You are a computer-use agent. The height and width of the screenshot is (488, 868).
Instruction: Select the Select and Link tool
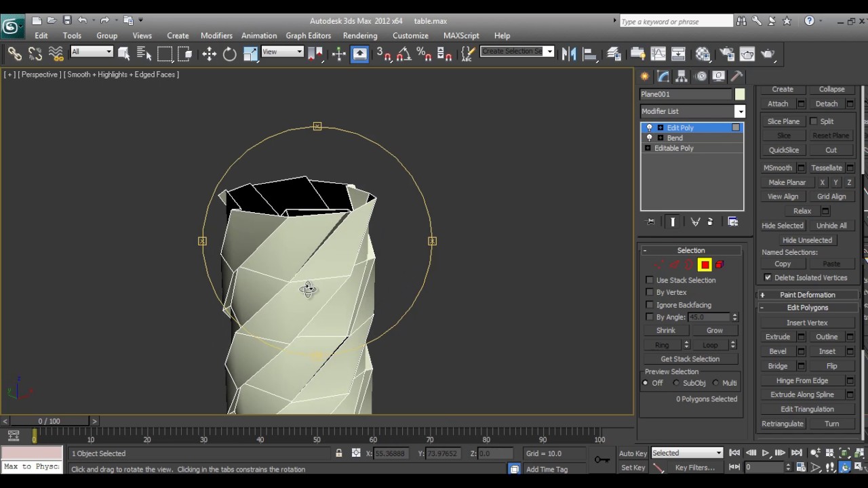[x=15, y=54]
